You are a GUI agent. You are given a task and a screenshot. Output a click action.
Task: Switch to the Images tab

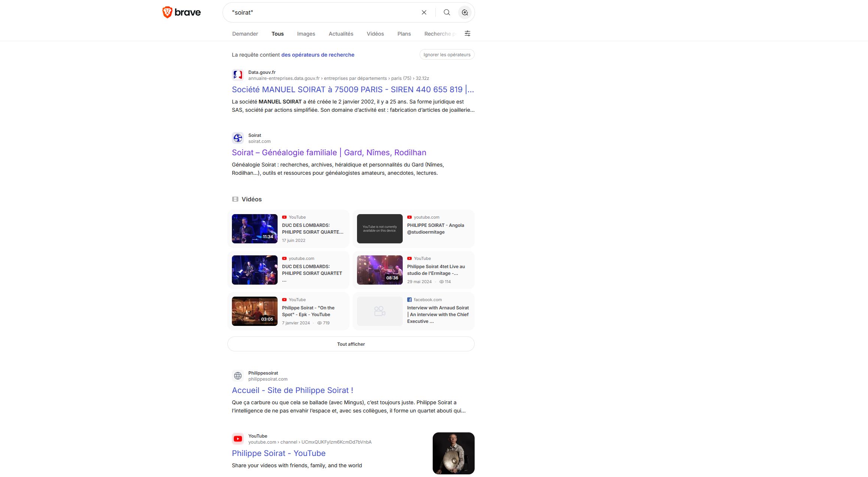coord(306,34)
